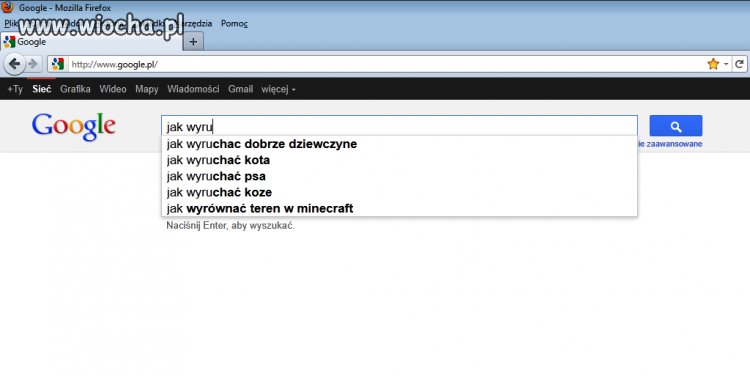Open the bookmark star dropdown arrow
This screenshot has height=376, width=750.
pos(726,64)
